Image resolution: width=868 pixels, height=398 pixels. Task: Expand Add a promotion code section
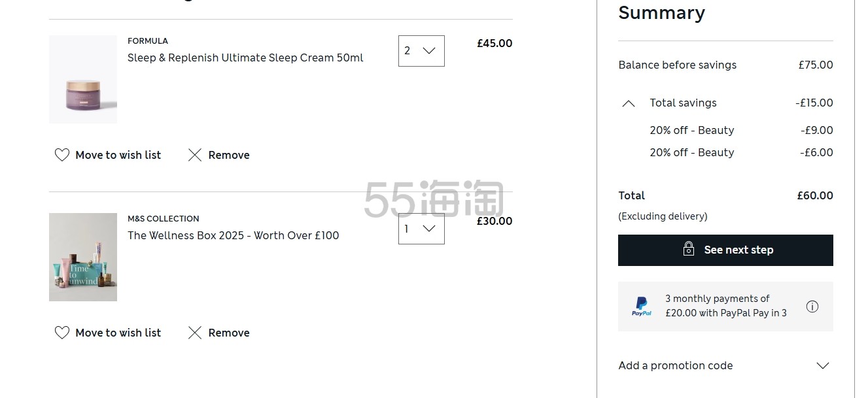point(725,365)
